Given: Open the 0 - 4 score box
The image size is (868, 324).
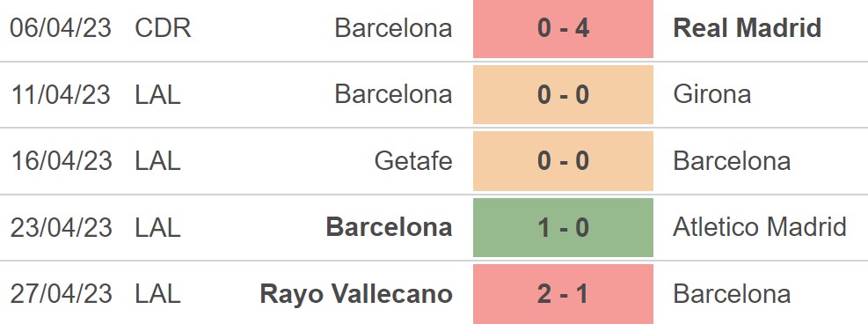Looking at the screenshot, I should [563, 29].
